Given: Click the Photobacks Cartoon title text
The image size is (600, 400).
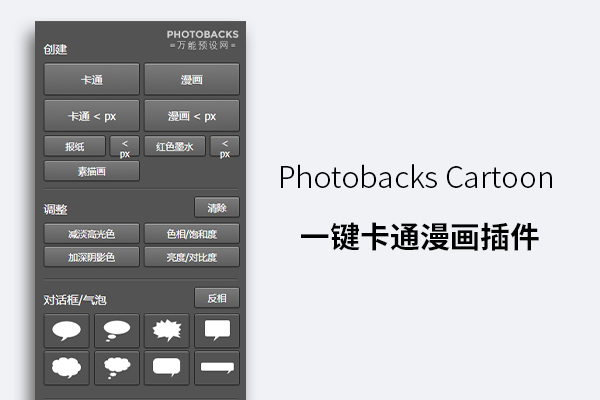Looking at the screenshot, I should point(416,177).
